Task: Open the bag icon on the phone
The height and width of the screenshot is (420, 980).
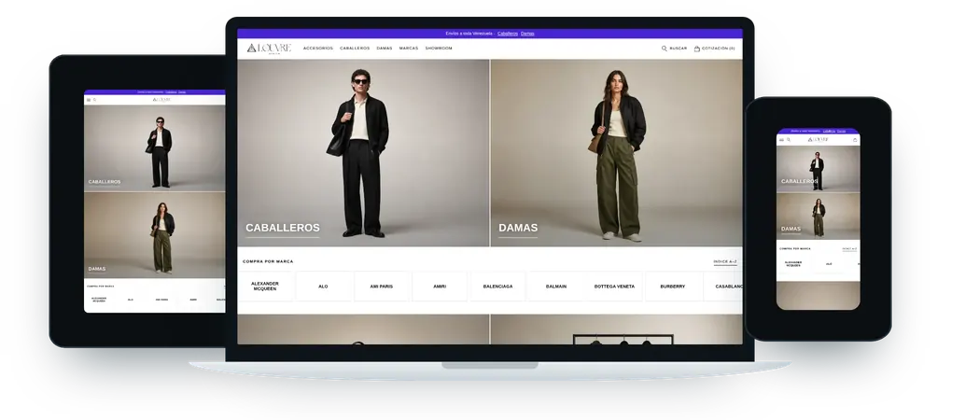Action: click(855, 140)
